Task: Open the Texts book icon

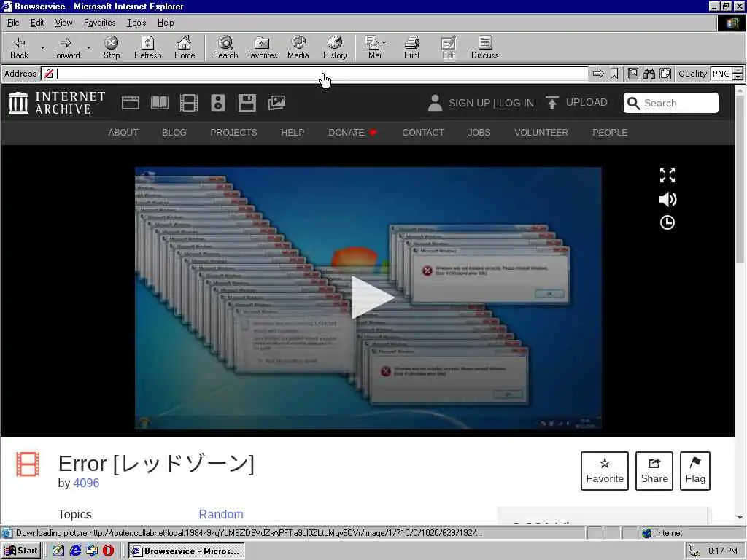Action: (x=160, y=103)
